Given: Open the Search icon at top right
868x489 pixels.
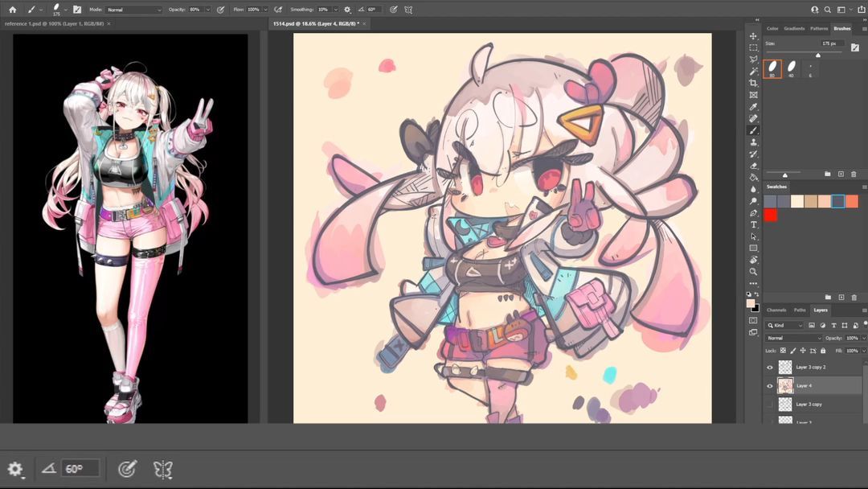Looking at the screenshot, I should coord(827,10).
